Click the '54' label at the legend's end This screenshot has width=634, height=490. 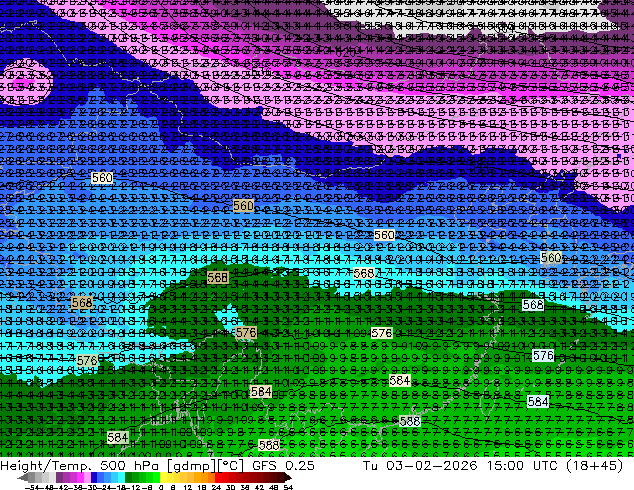coord(288,488)
